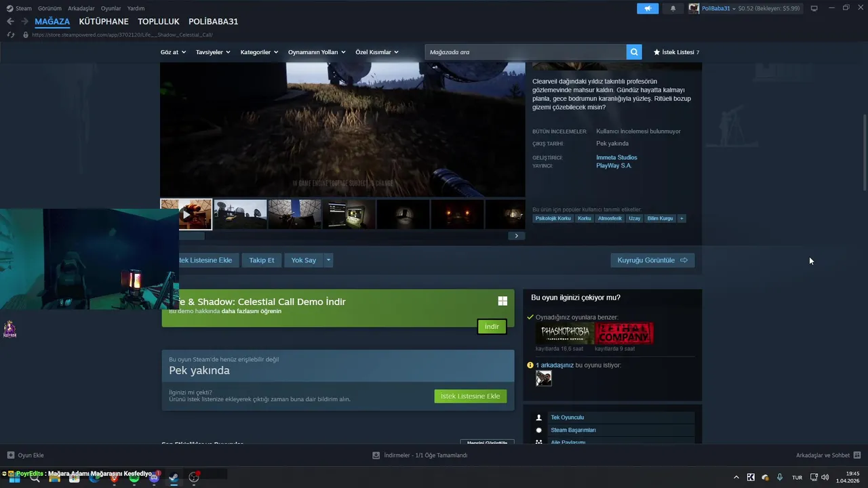Click the Takip Et button
The height and width of the screenshot is (488, 868).
(262, 260)
